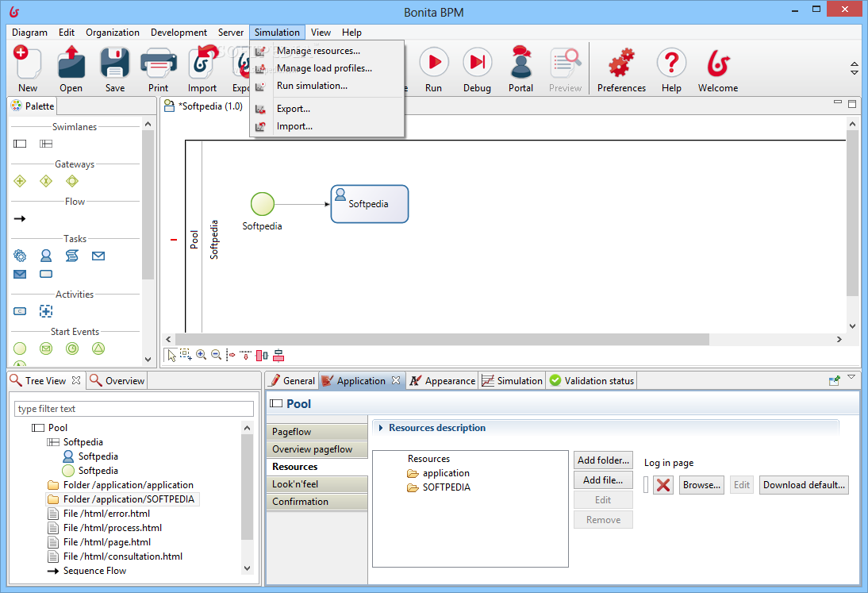Screen dimensions: 868x593
Task: Switch to the General tab
Action: (292, 381)
